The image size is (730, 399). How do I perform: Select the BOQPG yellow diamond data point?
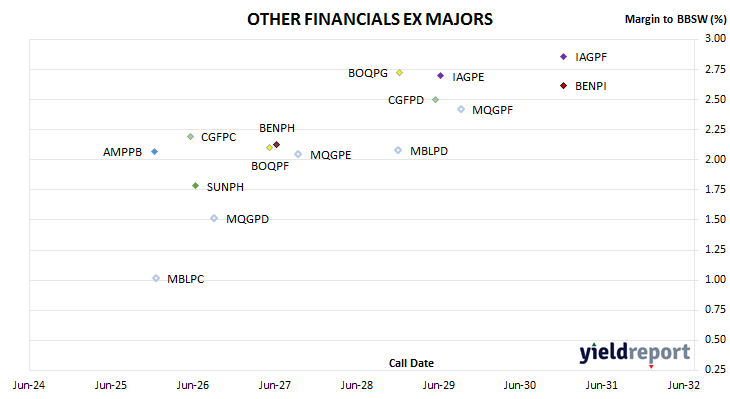(399, 73)
